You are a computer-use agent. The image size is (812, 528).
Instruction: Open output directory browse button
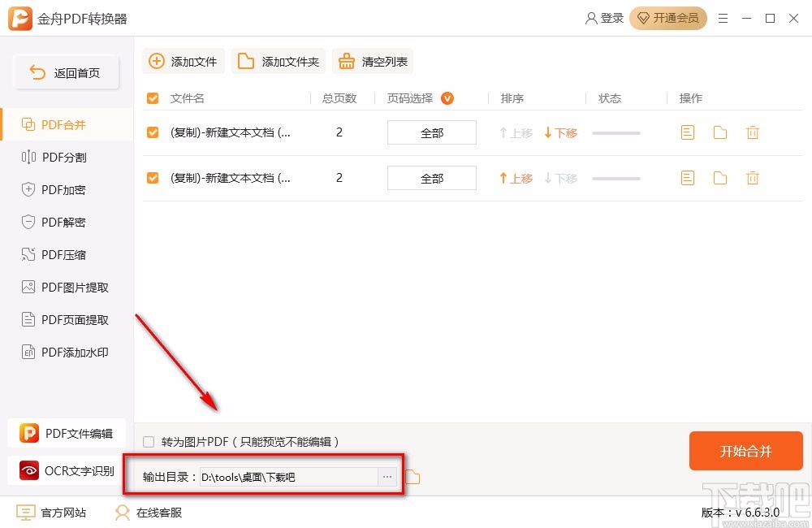[387, 477]
